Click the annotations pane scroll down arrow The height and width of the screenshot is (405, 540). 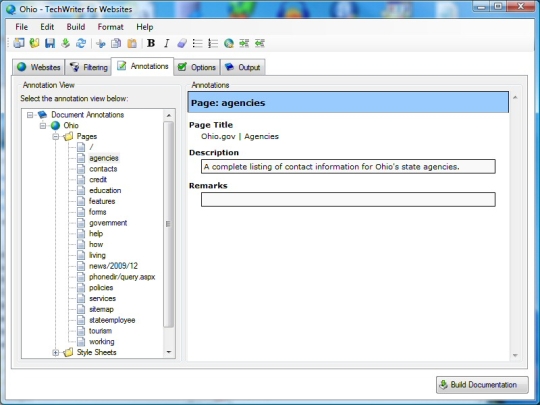coord(515,355)
